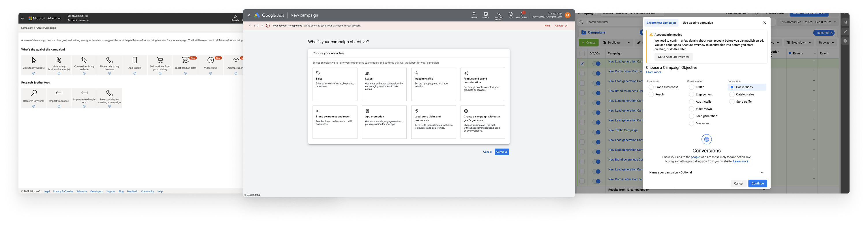Open the Contact us link in Google Ads alert
The height and width of the screenshot is (225, 868).
(561, 26)
